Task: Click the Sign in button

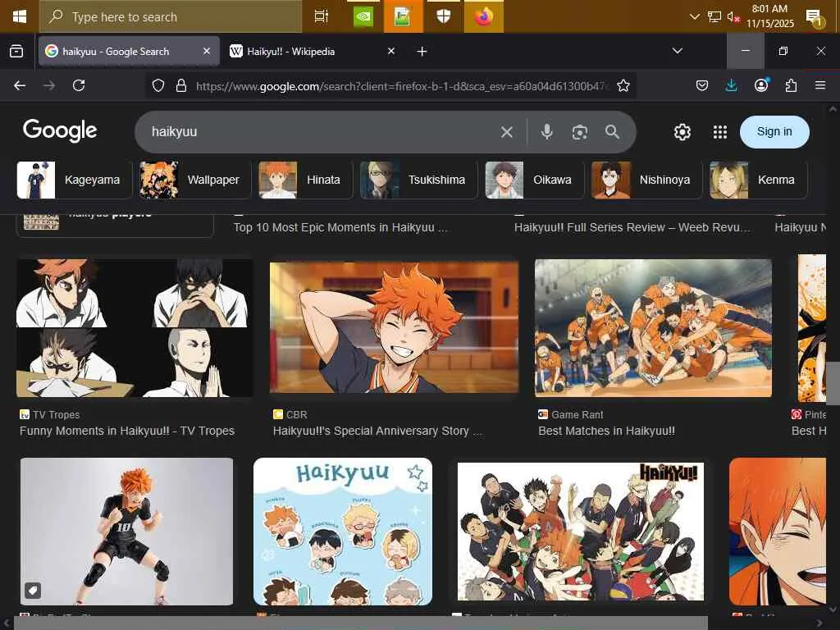Action: click(774, 132)
